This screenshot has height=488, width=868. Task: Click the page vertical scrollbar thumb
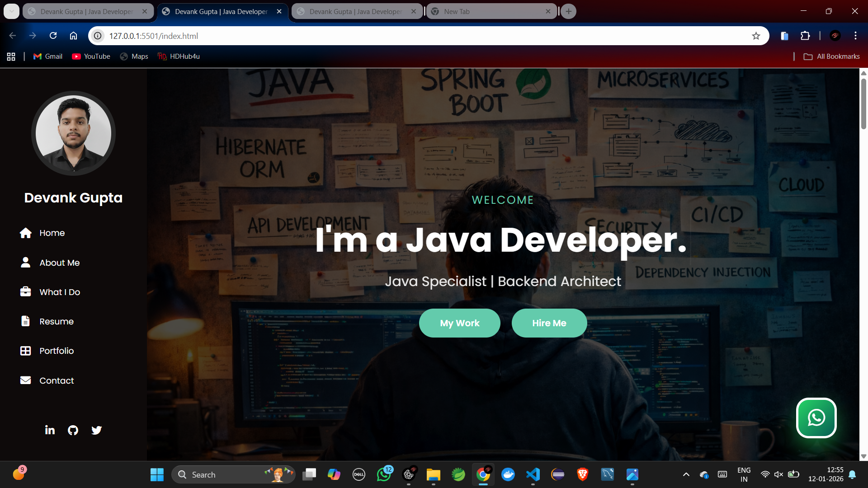point(863,104)
